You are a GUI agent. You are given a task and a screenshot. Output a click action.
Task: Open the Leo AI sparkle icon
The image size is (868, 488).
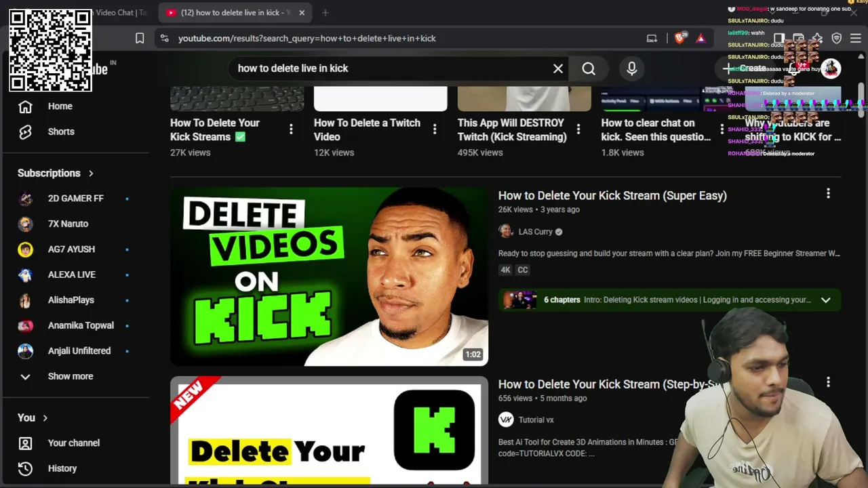pyautogui.click(x=817, y=39)
